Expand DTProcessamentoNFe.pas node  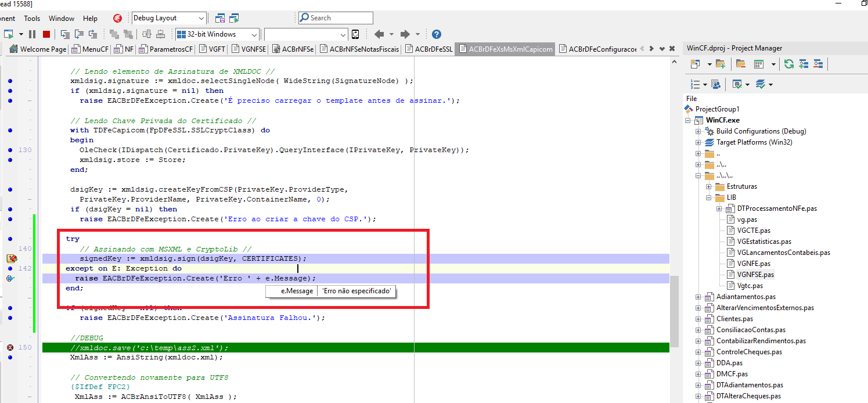tap(719, 208)
